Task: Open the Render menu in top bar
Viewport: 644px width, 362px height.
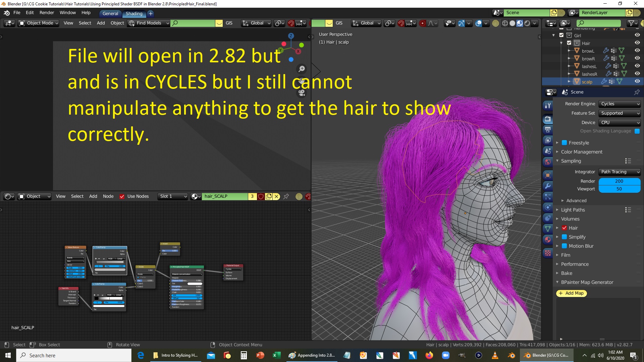Action: pyautogui.click(x=47, y=13)
